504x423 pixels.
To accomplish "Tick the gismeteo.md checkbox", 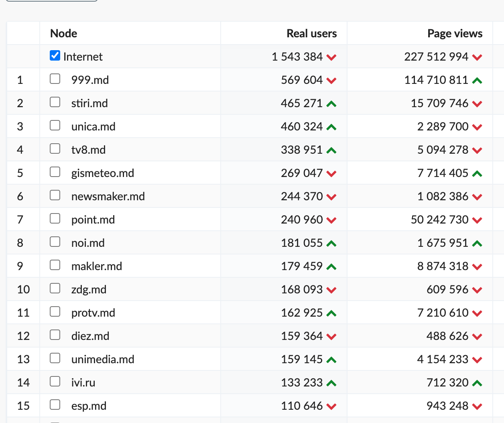I will pos(55,172).
